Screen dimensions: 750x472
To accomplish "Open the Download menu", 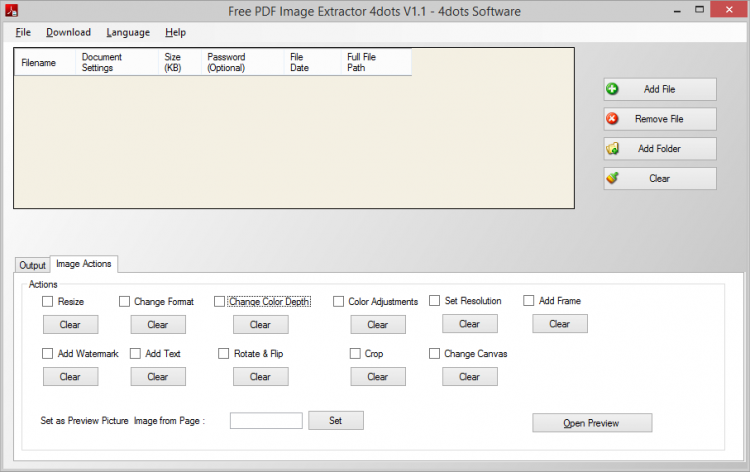I will click(x=68, y=33).
